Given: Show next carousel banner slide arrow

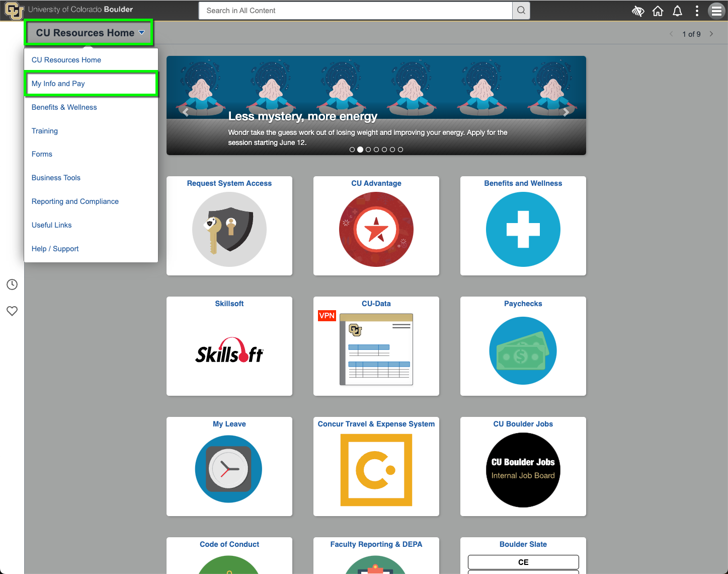Looking at the screenshot, I should 567,112.
